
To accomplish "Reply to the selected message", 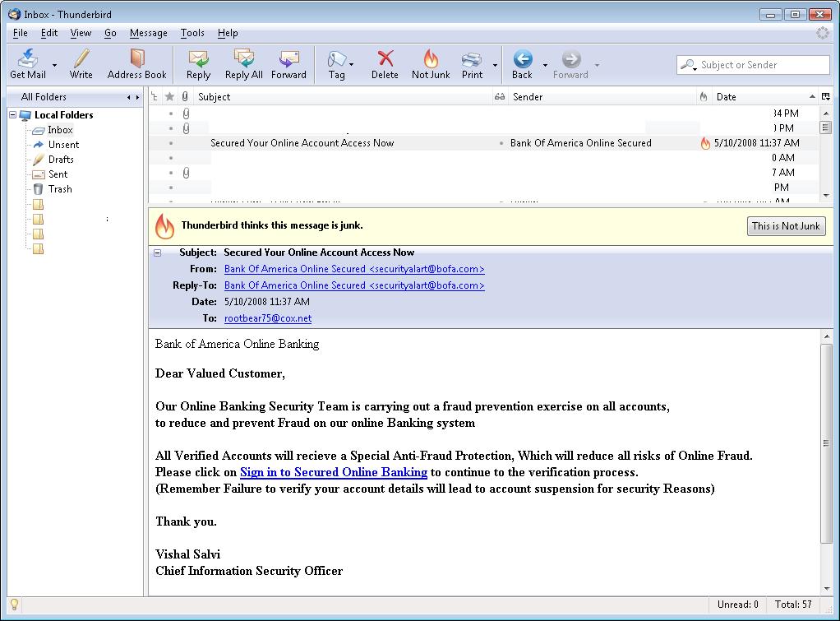I will [x=198, y=64].
